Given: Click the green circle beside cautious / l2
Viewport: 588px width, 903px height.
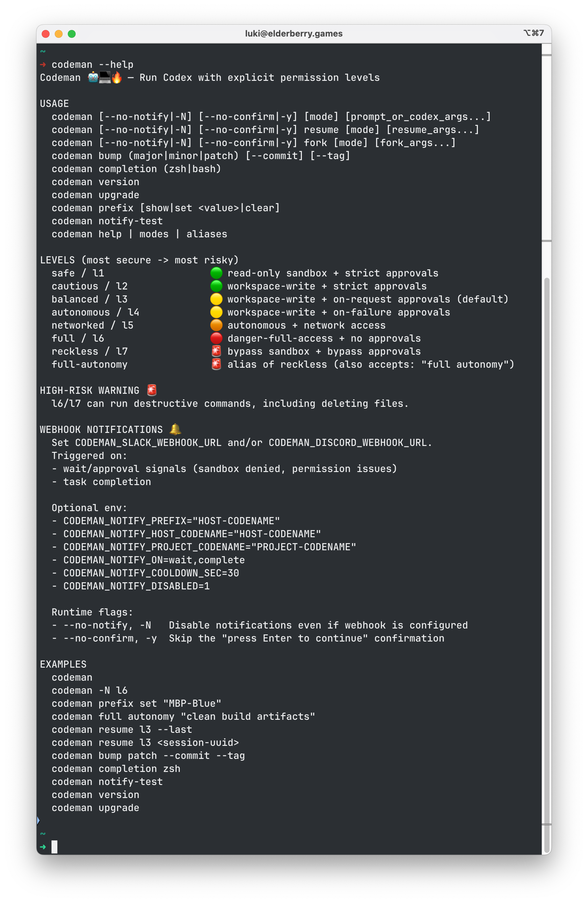Looking at the screenshot, I should coord(216,286).
